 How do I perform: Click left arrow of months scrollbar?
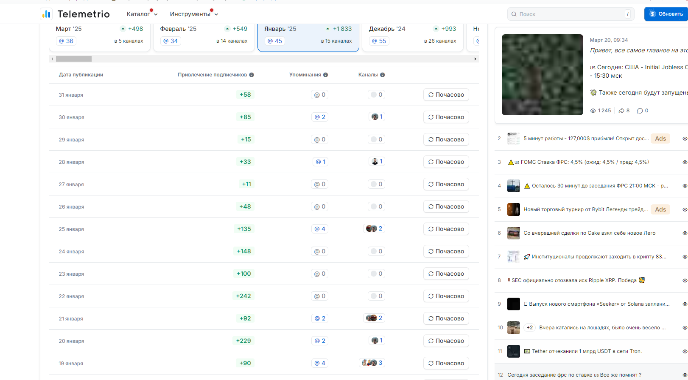point(53,59)
